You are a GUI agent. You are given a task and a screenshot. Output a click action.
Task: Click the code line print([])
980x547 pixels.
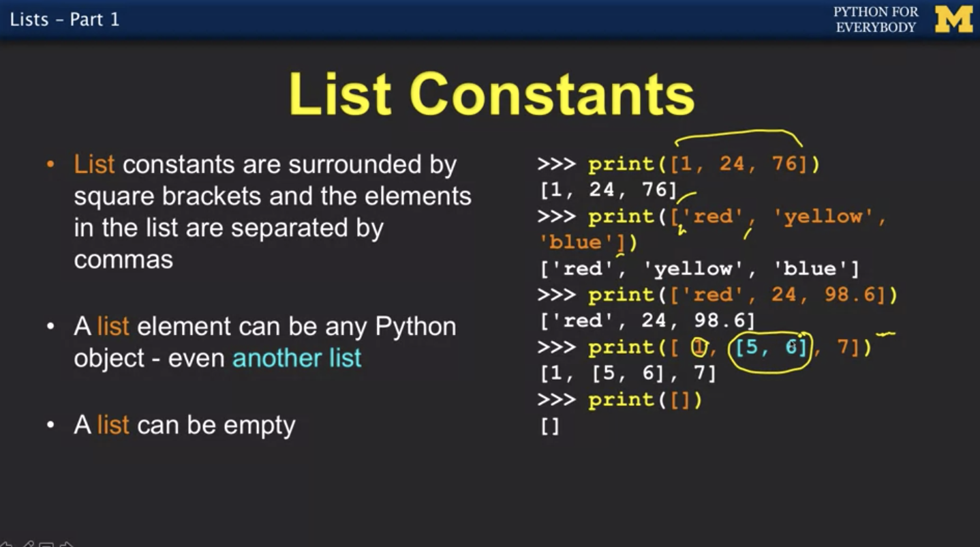click(x=619, y=400)
